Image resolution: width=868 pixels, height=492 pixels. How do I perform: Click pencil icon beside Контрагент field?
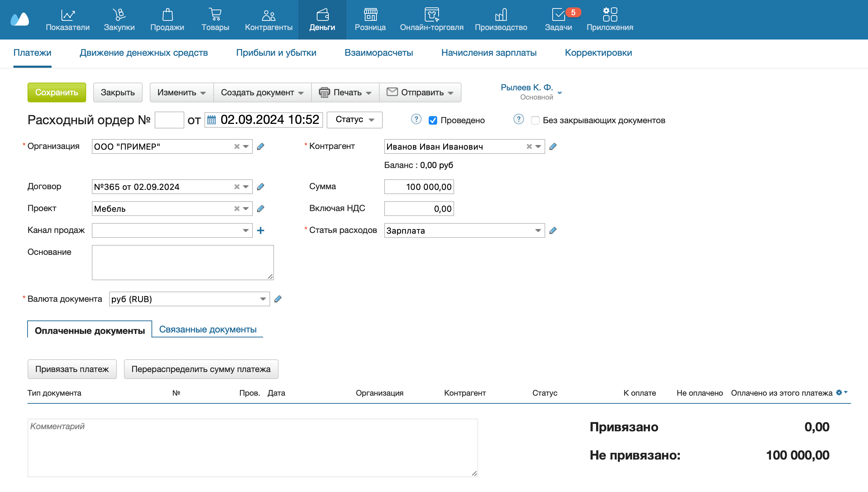[x=553, y=146]
